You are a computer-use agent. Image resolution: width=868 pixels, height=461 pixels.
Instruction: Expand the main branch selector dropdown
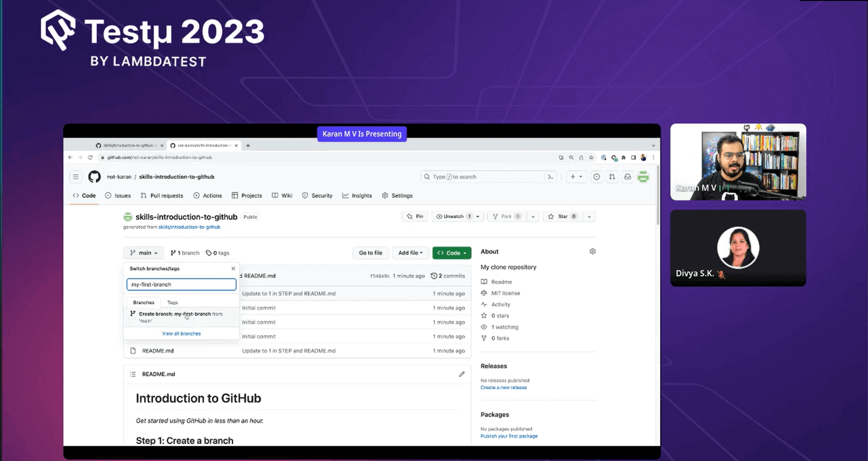pyautogui.click(x=144, y=253)
